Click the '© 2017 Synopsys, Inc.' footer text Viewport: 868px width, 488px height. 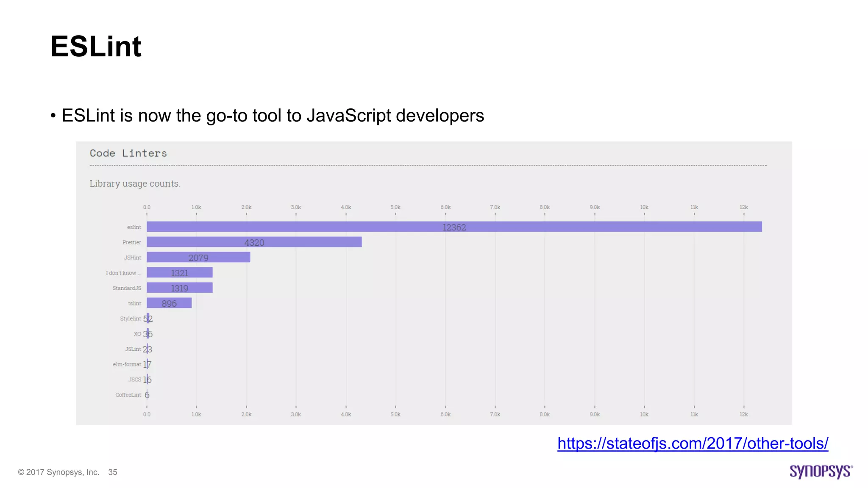click(x=58, y=472)
